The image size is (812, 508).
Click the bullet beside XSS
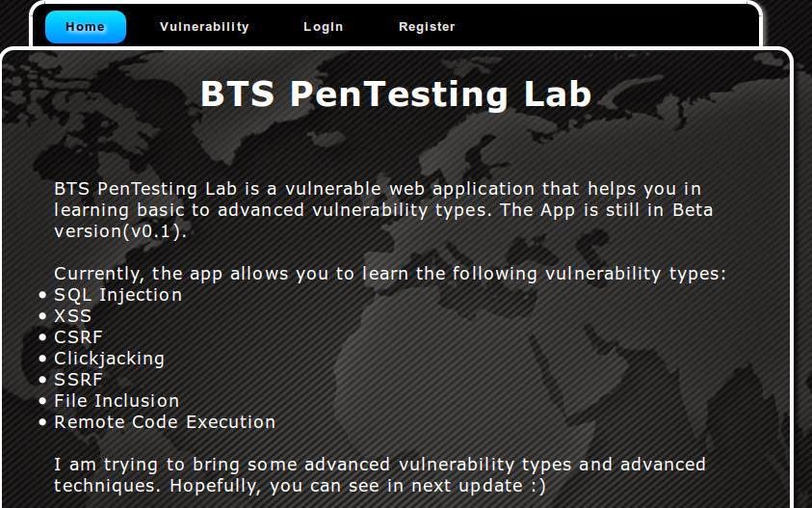coord(43,317)
